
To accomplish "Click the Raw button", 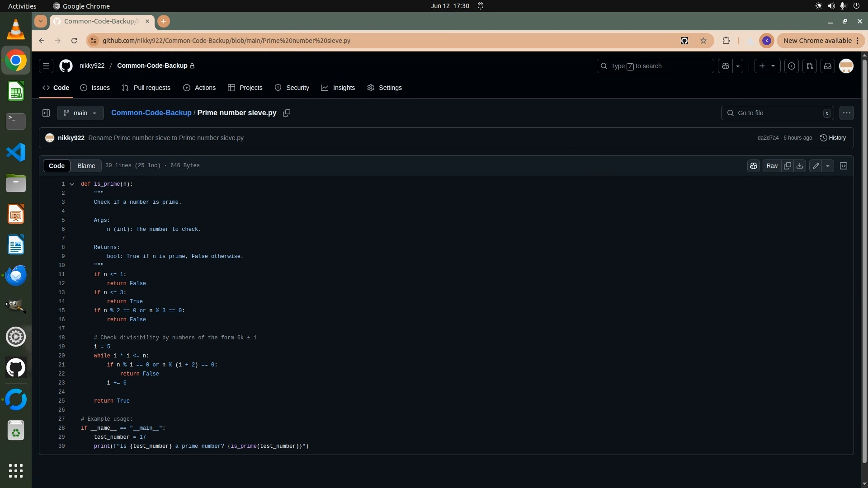I will coord(772,166).
